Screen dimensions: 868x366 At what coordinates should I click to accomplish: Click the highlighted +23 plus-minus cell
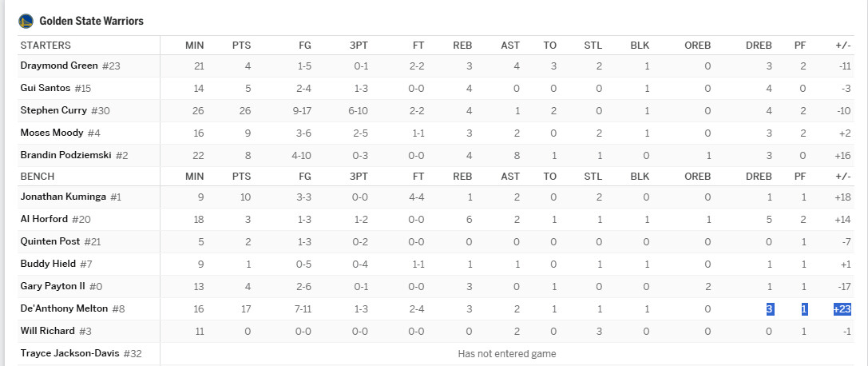click(x=842, y=309)
